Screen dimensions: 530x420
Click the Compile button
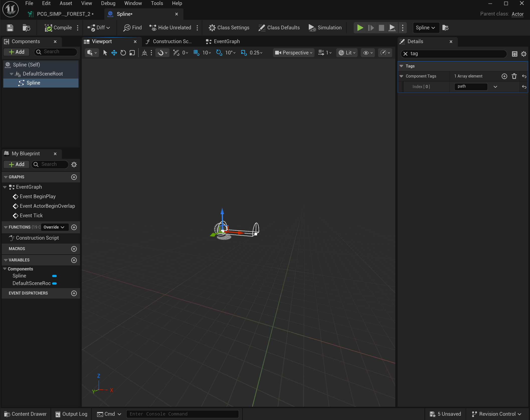coord(58,28)
